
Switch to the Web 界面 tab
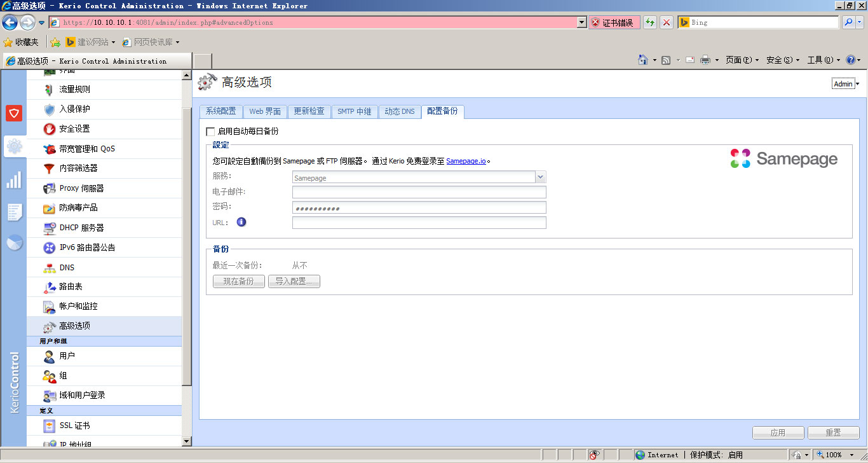[x=265, y=111]
